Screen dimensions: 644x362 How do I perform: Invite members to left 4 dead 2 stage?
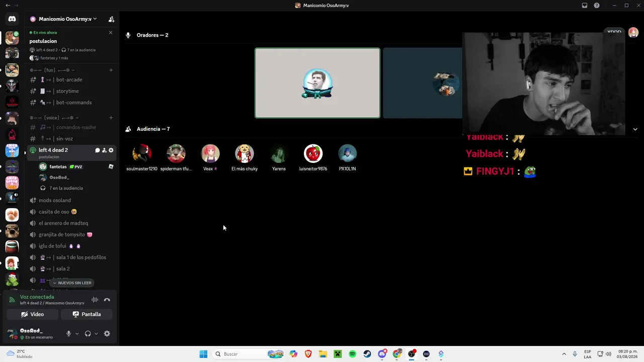coord(104,150)
